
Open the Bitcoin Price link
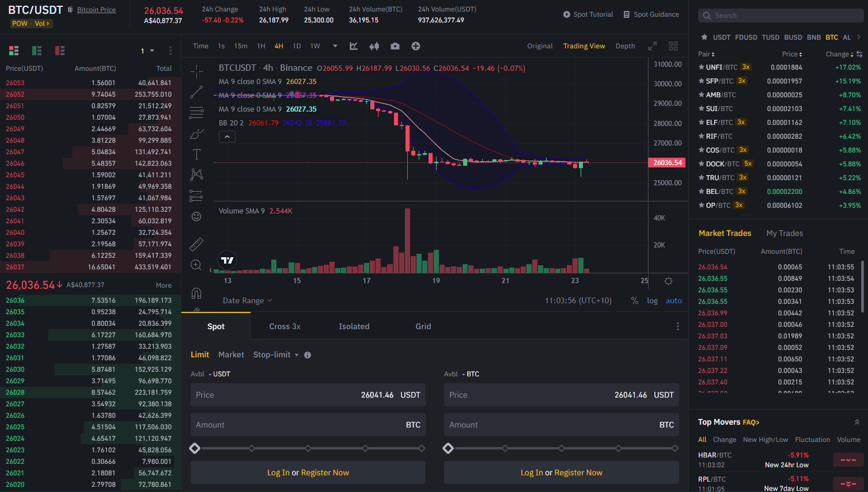click(x=96, y=10)
